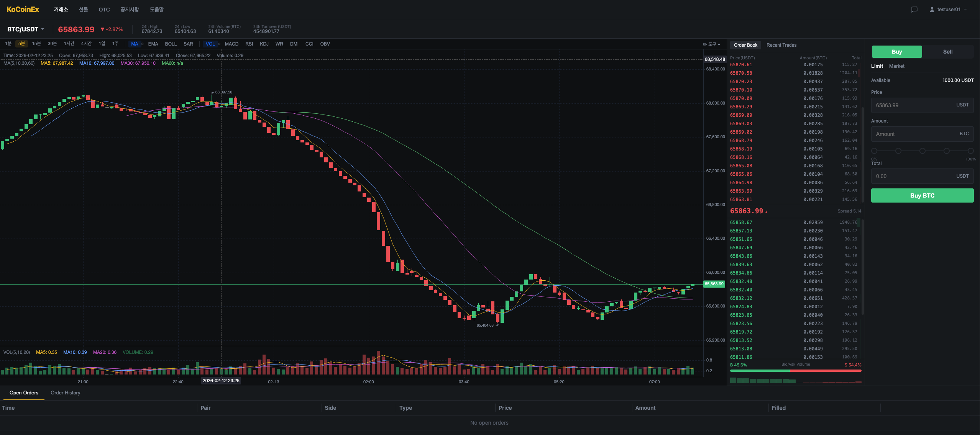Screen dimensions: 980x435
Task: Enable the BOLL overlay indicator
Action: click(171, 44)
